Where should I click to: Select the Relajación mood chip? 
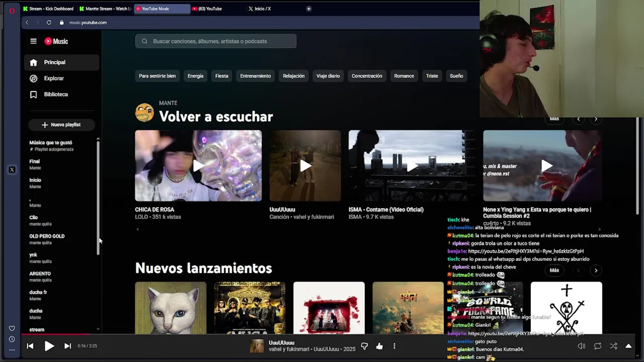pos(294,76)
